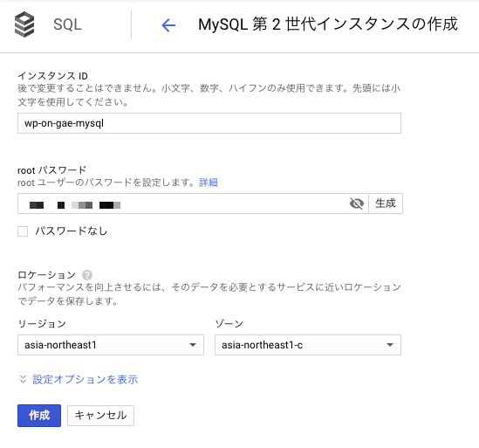Click the root パスワード label
Image resolution: width=479 pixels, height=448 pixels.
(x=52, y=170)
